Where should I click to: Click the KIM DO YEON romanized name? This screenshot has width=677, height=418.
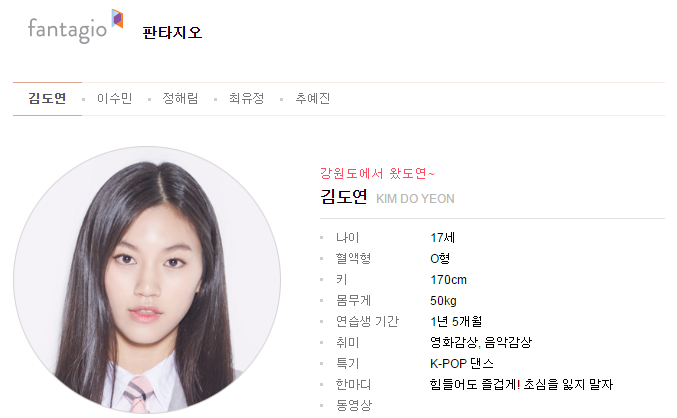point(415,199)
